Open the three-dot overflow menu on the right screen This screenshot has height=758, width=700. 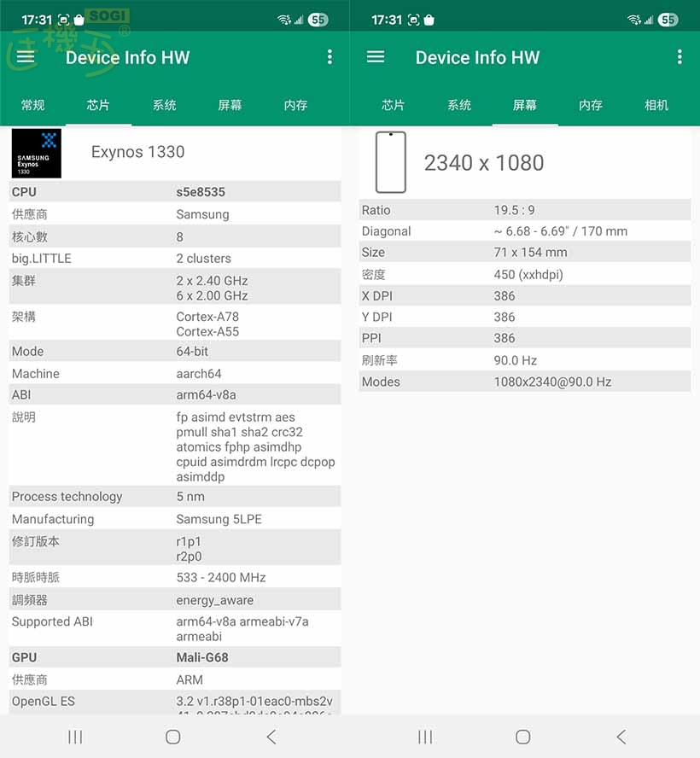(x=680, y=57)
